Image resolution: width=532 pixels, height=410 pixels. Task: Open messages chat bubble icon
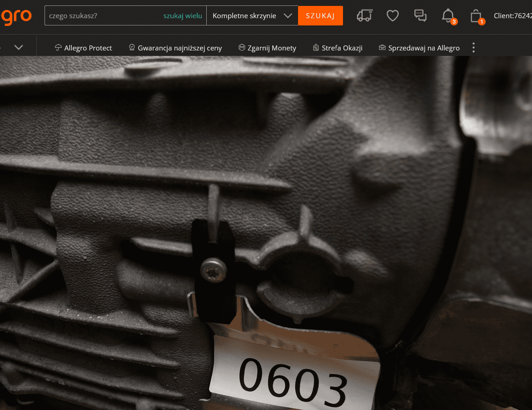click(420, 15)
